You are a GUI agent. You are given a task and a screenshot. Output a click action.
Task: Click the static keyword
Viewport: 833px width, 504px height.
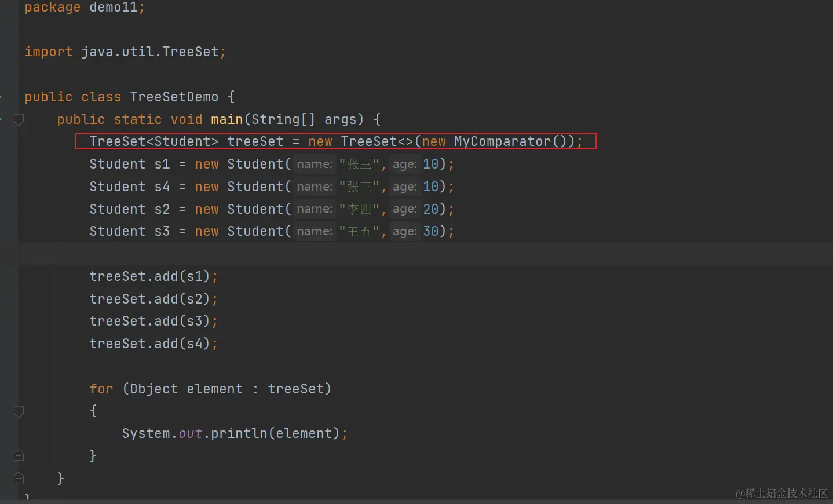pyautogui.click(x=138, y=119)
